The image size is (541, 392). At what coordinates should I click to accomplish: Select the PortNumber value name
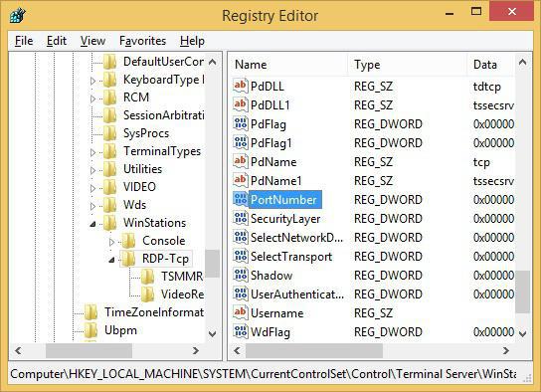coord(283,199)
